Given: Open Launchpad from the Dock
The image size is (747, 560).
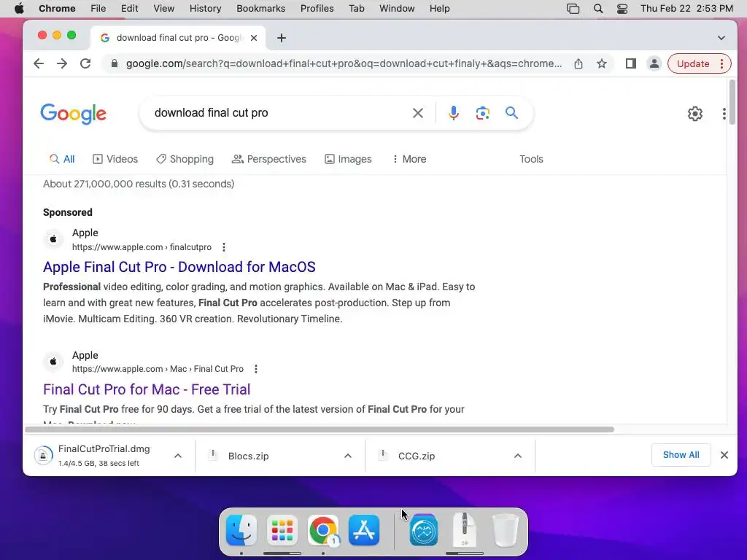Looking at the screenshot, I should (x=282, y=530).
